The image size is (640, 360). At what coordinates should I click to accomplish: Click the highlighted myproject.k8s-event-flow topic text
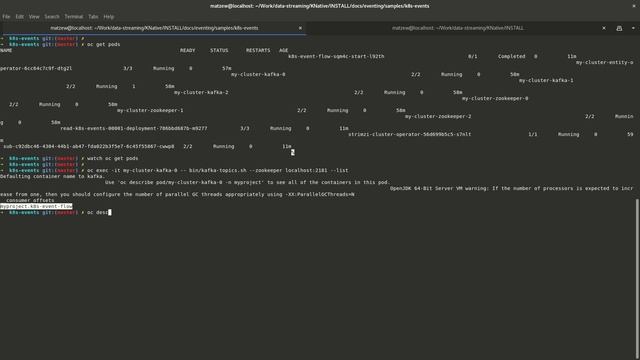(36, 206)
